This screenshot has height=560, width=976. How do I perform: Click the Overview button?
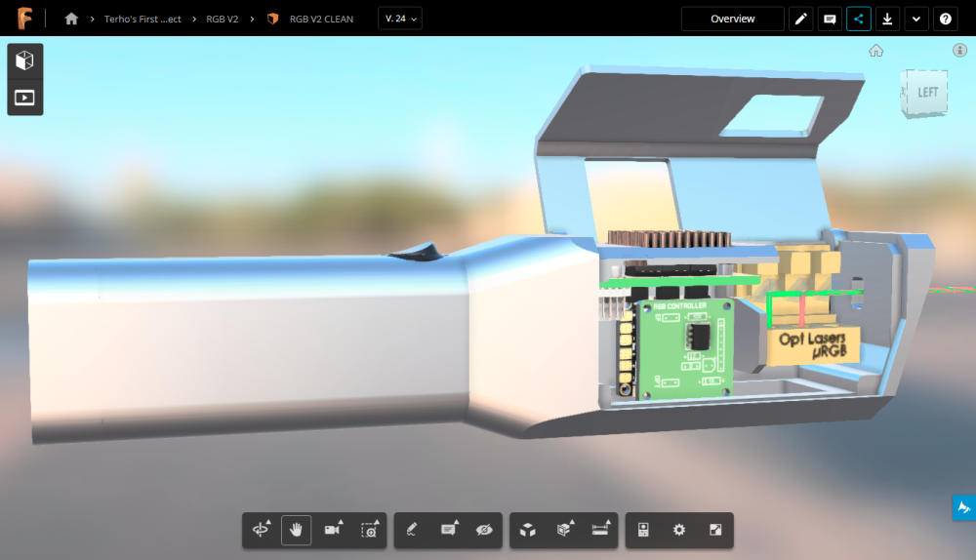pyautogui.click(x=732, y=19)
